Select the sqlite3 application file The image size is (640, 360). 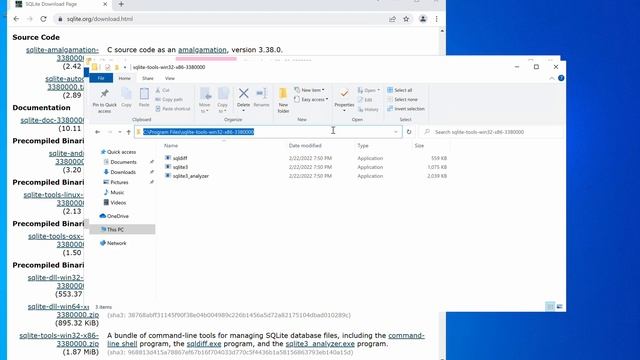(x=180, y=167)
